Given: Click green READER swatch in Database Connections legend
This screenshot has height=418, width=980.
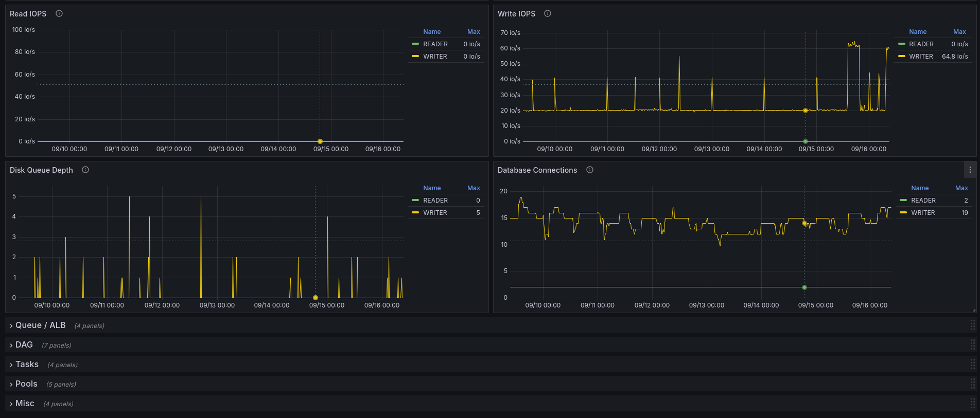Looking at the screenshot, I should (x=903, y=200).
